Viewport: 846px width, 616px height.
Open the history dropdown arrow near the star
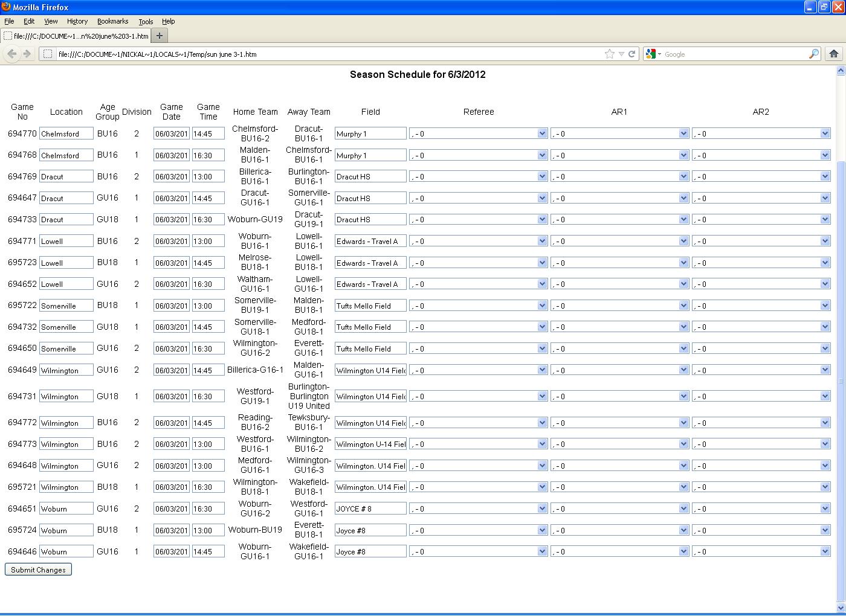(621, 54)
